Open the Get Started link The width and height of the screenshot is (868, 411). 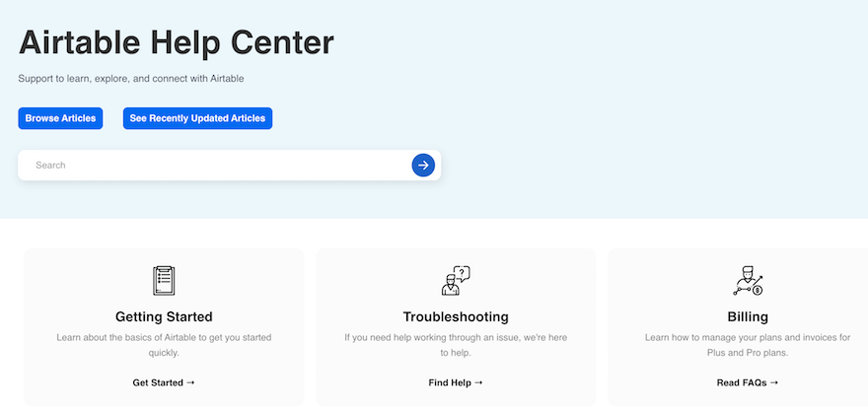[x=164, y=382]
